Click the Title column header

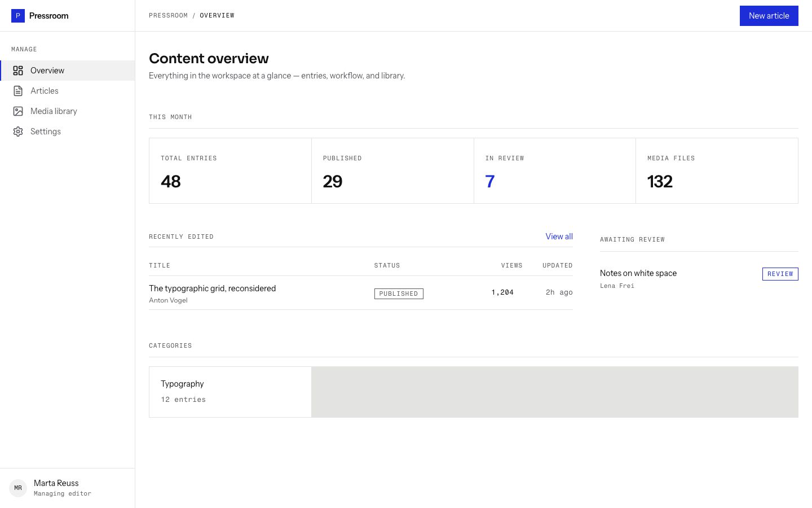coord(160,265)
